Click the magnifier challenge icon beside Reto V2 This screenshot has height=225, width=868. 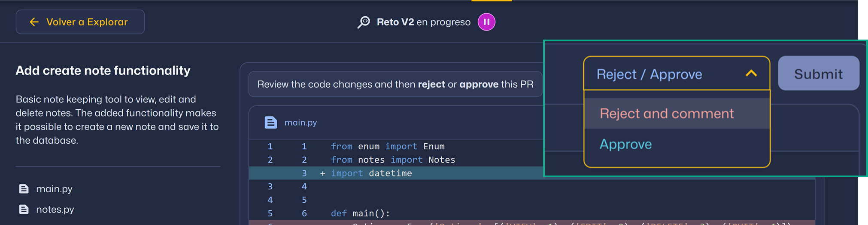364,22
